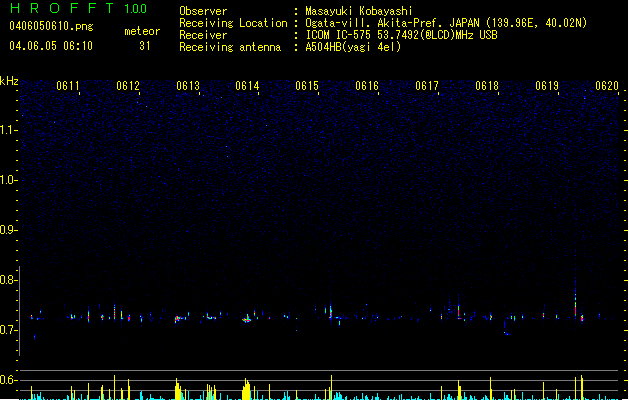Click the Receiving Location label
This screenshot has height=400, width=629.
pyautogui.click(x=233, y=23)
